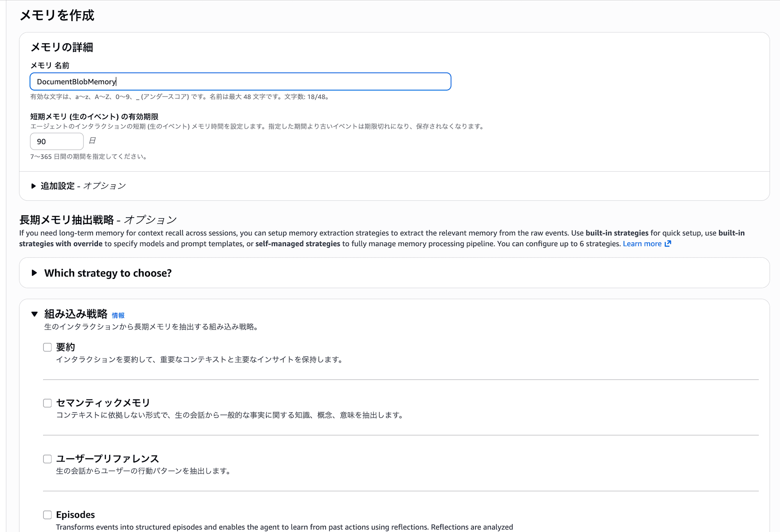780x532 pixels.
Task: Expand the 追加設定 disclosure triangle
Action: click(34, 186)
